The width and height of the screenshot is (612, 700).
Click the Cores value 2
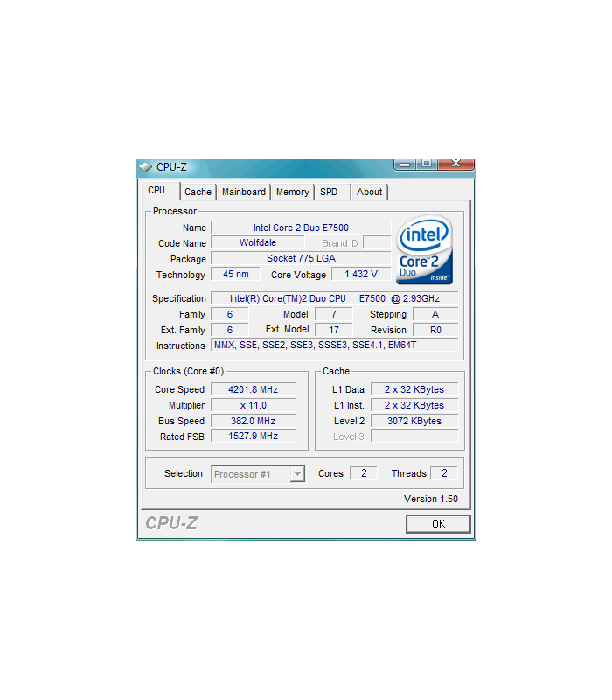click(364, 473)
